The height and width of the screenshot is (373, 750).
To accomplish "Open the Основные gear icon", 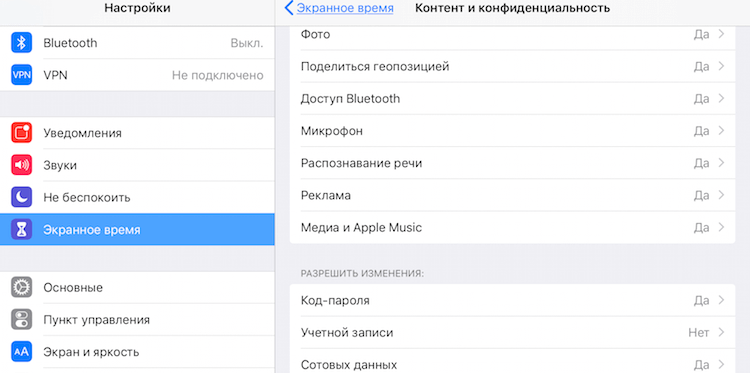I will [22, 287].
